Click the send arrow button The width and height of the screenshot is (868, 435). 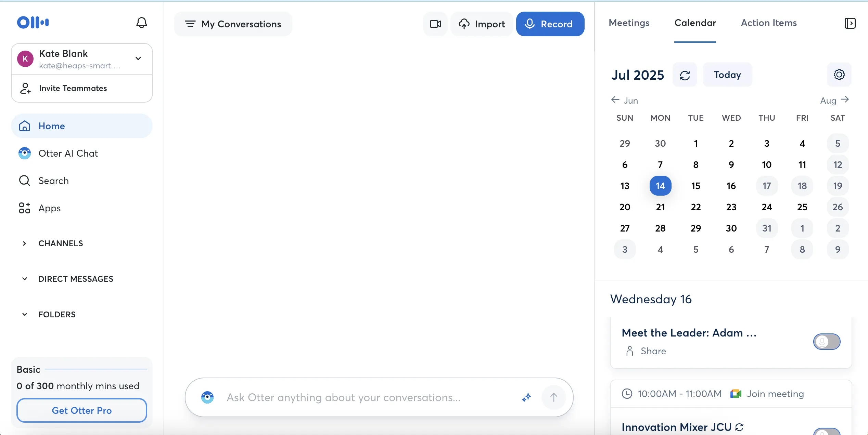[553, 397]
